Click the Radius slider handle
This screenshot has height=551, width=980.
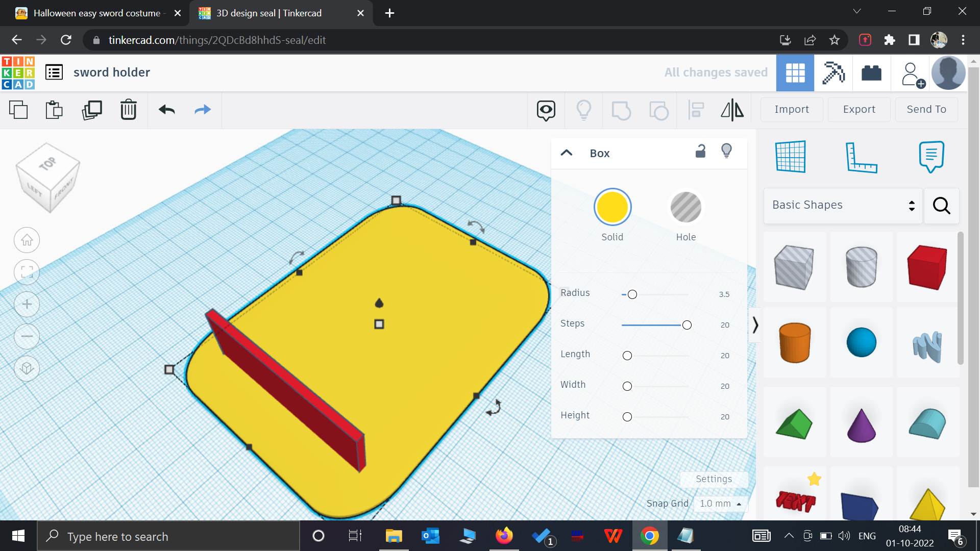pyautogui.click(x=632, y=294)
